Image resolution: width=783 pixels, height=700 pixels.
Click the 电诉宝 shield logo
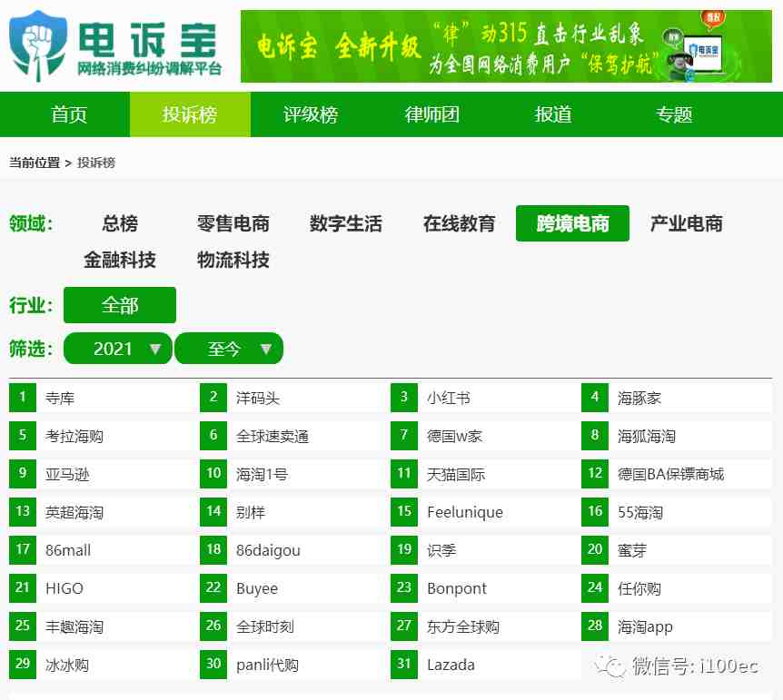(x=38, y=46)
